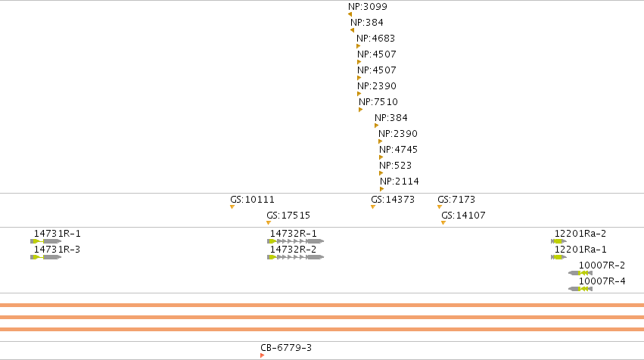The width and height of the screenshot is (644, 360).
Task: Click NP:384 label directly beneath NP:3099
Action: point(367,23)
